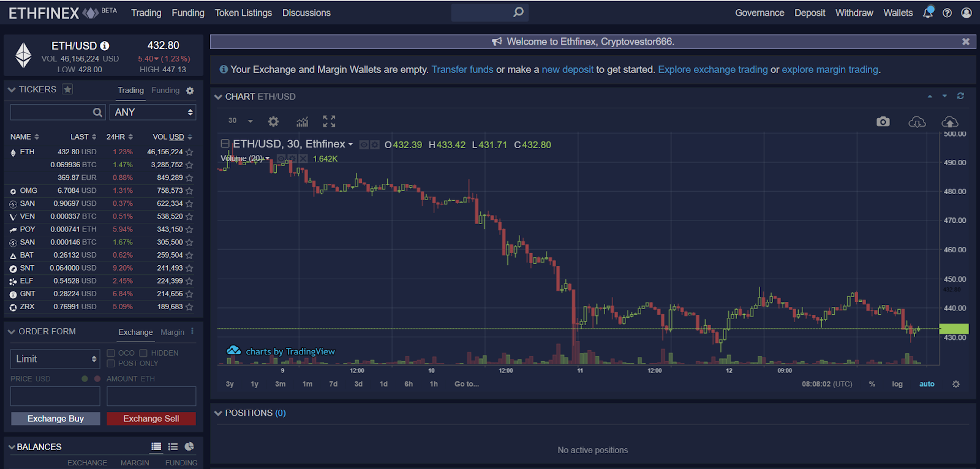Open the Token Listings menu
Image resolution: width=980 pixels, height=469 pixels.
click(243, 13)
